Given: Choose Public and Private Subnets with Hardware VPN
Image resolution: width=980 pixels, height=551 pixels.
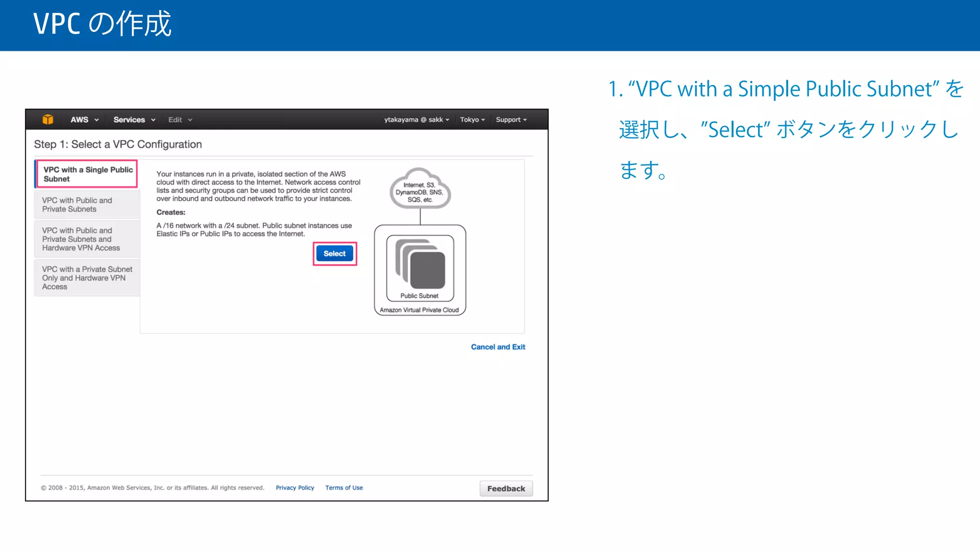Looking at the screenshot, I should [x=87, y=239].
